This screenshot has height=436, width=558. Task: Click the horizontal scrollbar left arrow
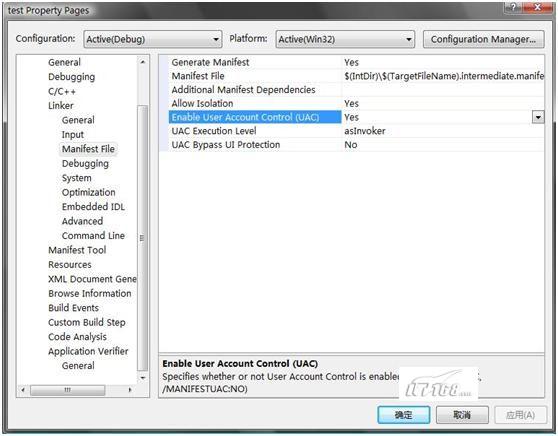click(23, 390)
